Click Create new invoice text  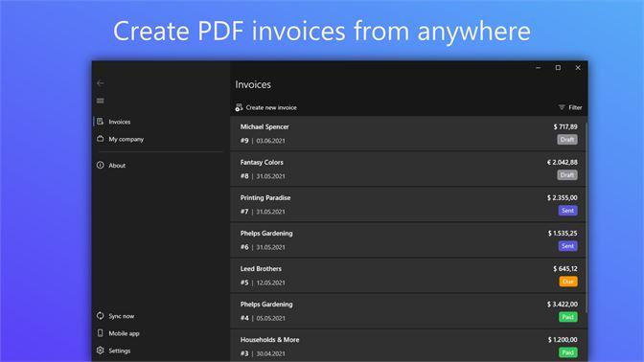(x=271, y=107)
